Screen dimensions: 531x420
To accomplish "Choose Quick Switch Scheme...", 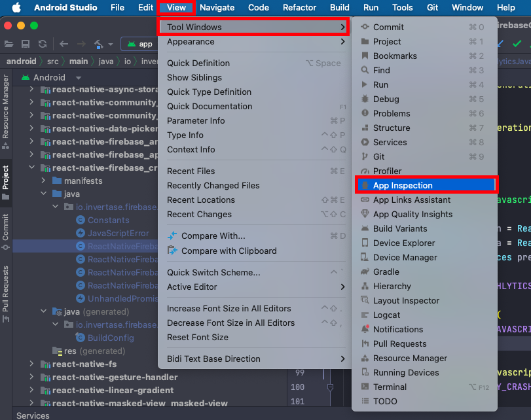I will pyautogui.click(x=253, y=272).
